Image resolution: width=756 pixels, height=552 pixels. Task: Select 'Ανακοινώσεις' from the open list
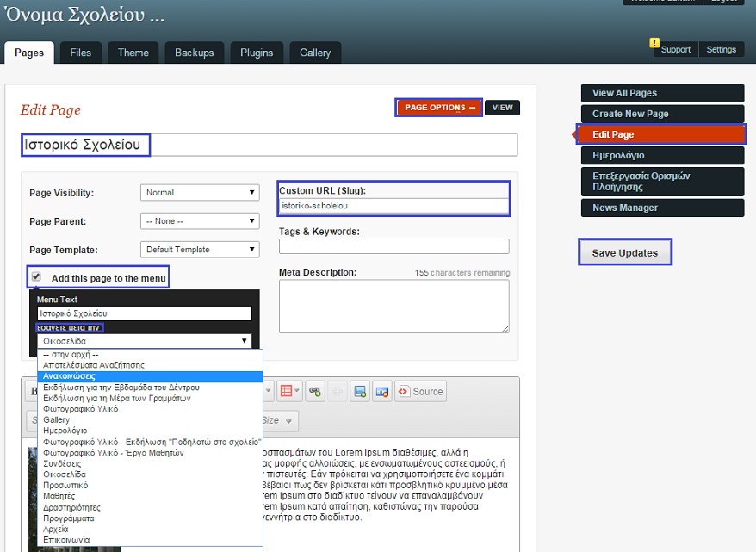click(69, 376)
